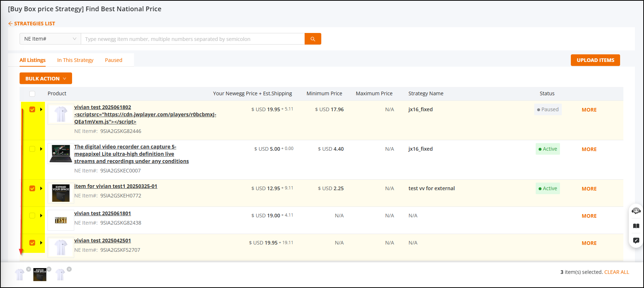
Task: Switch to the All Listings tab
Action: [33, 60]
